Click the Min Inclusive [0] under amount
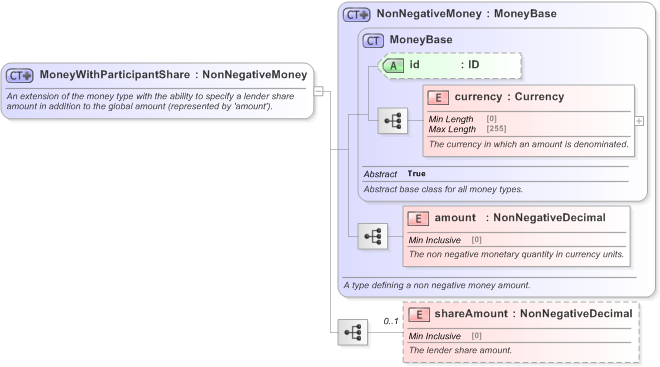The width and height of the screenshot is (660, 367). pyautogui.click(x=445, y=240)
